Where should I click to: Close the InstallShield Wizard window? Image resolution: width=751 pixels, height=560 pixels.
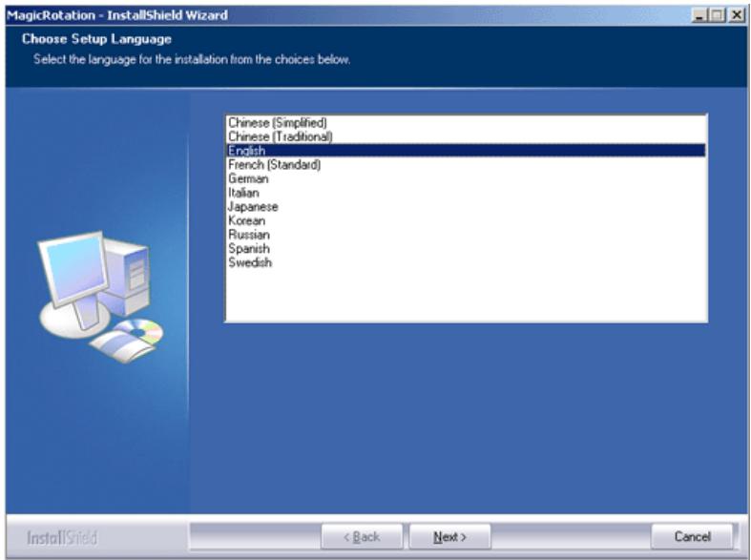[736, 15]
